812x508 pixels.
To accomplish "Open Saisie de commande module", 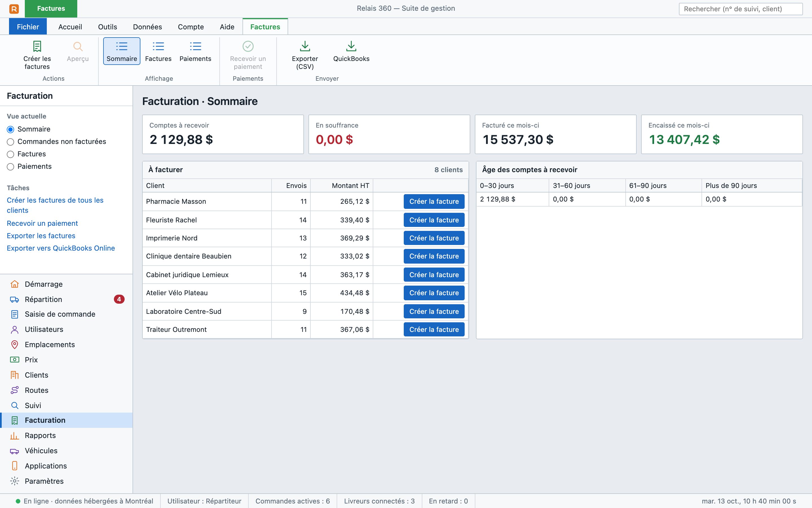I will pos(66,314).
